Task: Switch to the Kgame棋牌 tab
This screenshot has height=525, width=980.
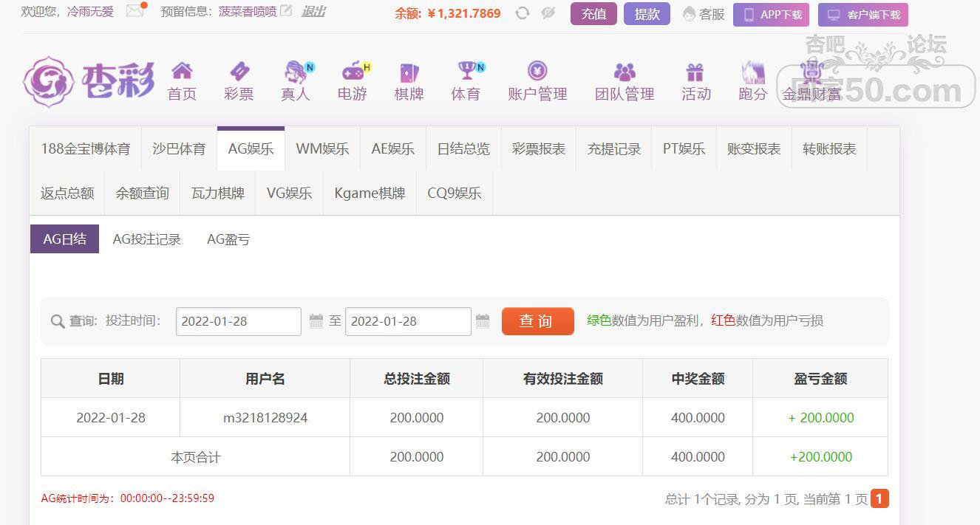Action: coord(370,193)
